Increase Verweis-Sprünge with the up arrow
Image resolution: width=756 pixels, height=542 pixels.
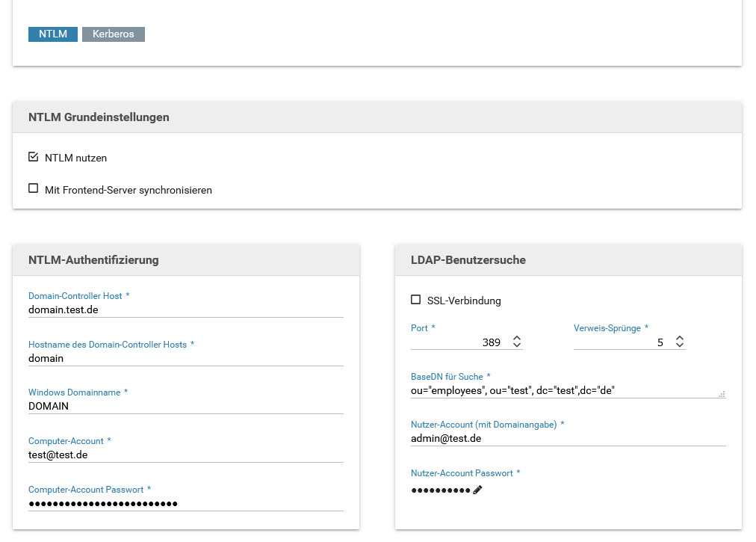(x=679, y=338)
